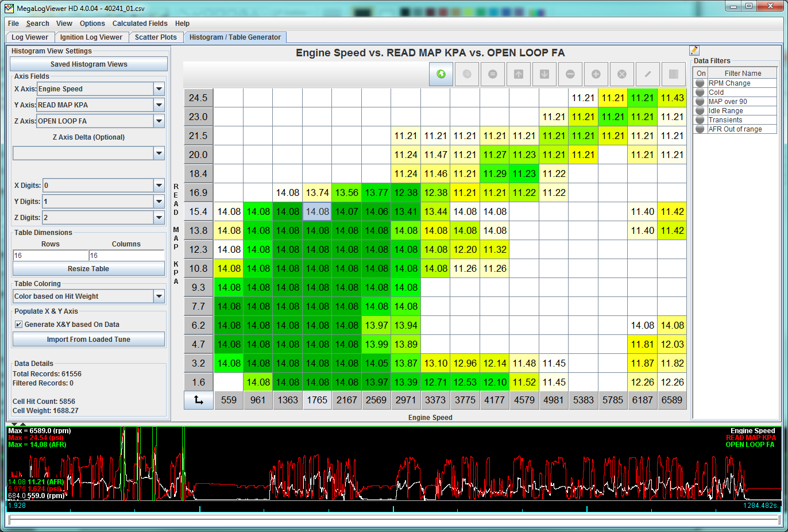Click the X circle toolbar icon
The width and height of the screenshot is (788, 532).
622,74
